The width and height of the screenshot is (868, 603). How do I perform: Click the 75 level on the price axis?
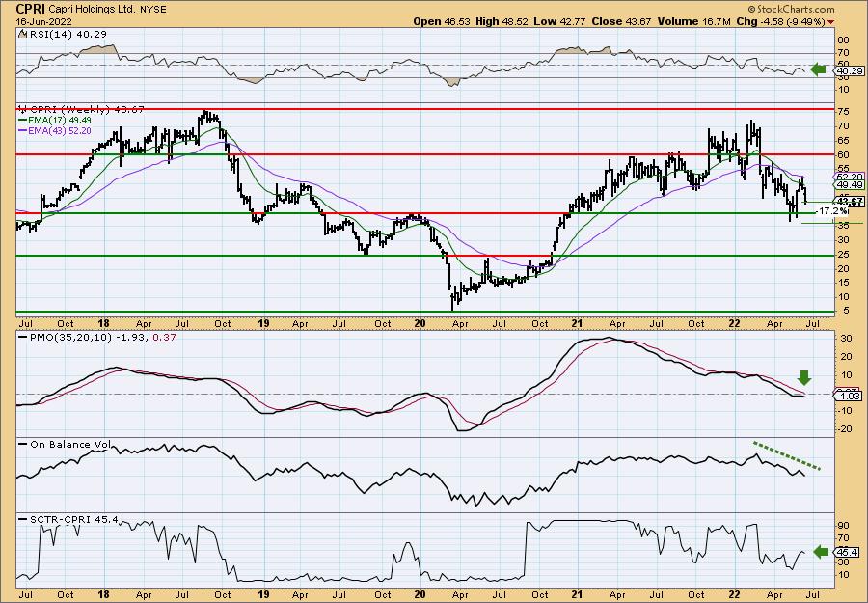point(844,111)
